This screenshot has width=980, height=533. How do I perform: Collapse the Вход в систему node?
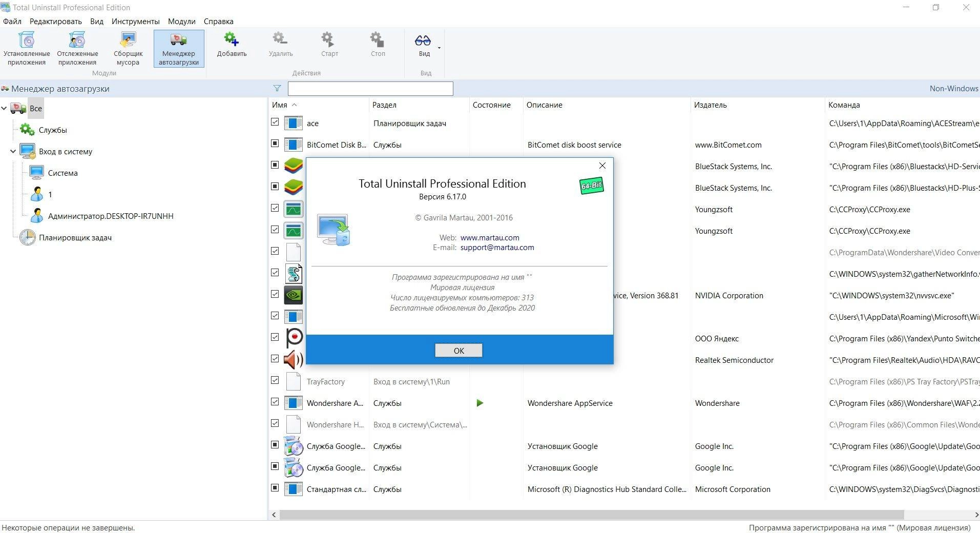(x=13, y=151)
